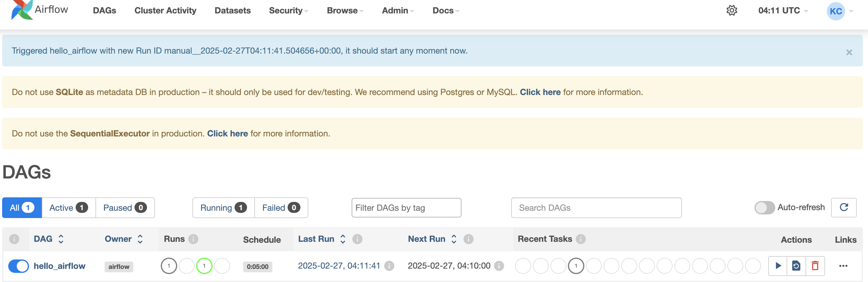Open the Datasets page
This screenshot has height=282, width=868.
coord(232,10)
